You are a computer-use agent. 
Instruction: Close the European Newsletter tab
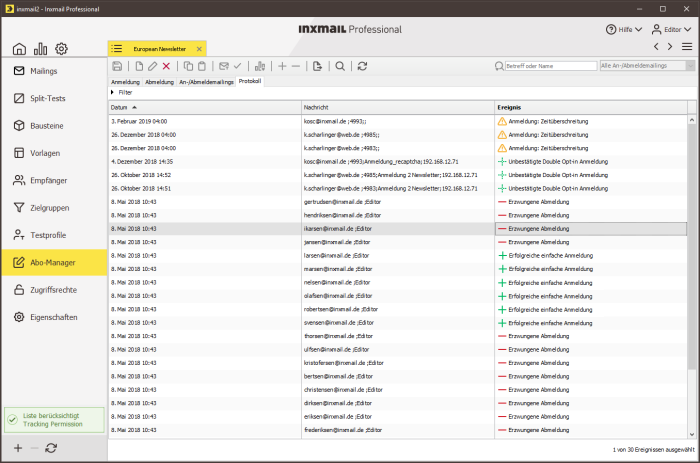(x=199, y=49)
